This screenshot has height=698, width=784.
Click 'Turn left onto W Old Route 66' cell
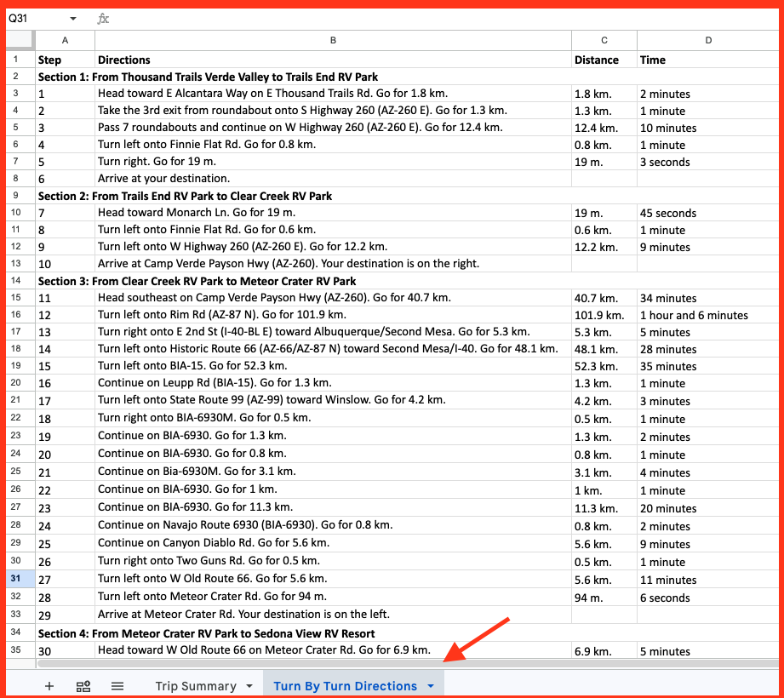[x=333, y=579]
